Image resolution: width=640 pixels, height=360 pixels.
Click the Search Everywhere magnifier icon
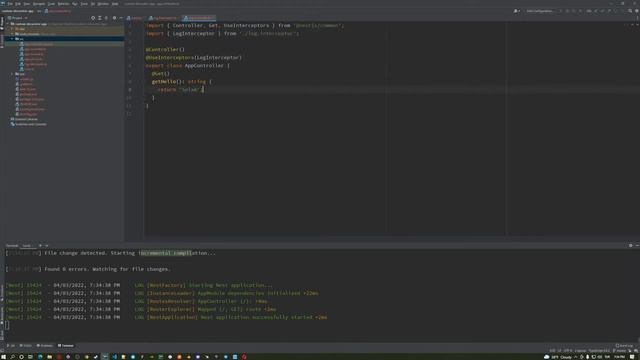630,11
